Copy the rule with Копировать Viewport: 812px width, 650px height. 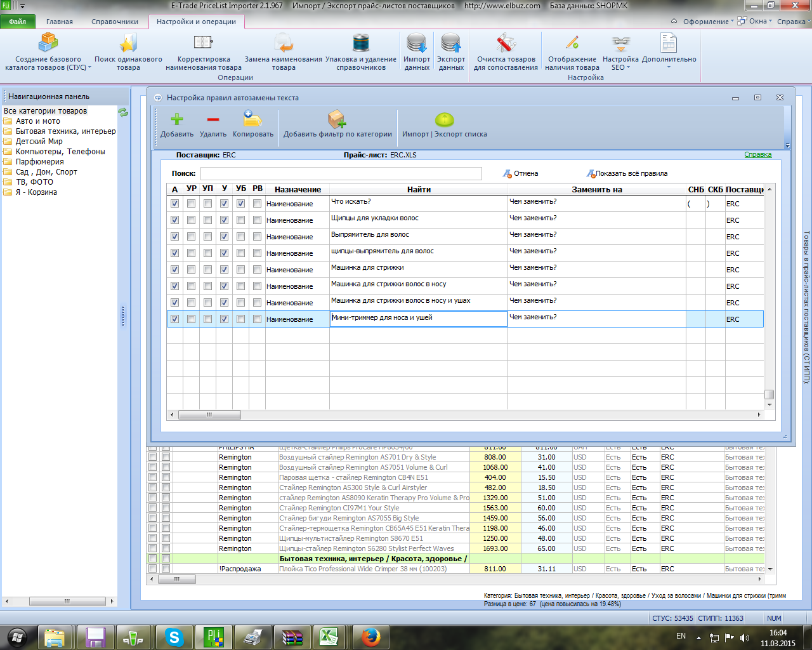253,124
